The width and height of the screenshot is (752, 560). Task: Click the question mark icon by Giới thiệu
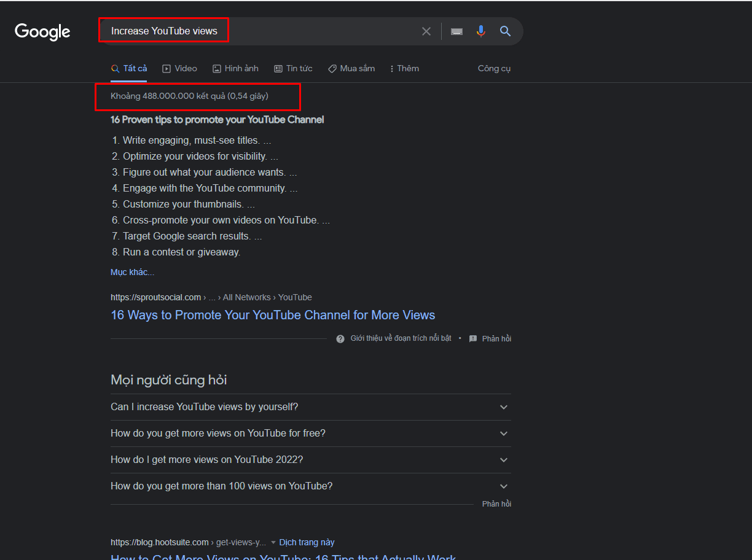click(340, 338)
